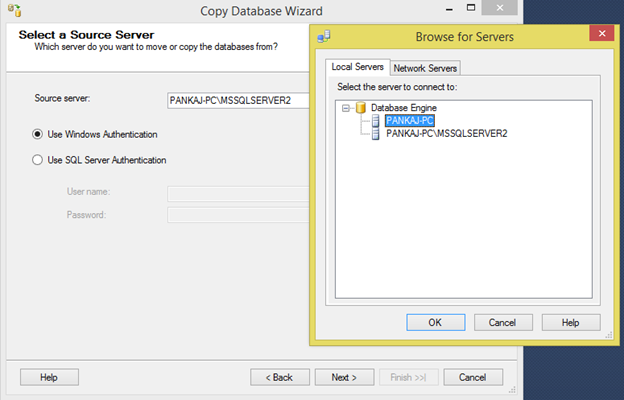Click the server icon beside PANKAJ-PC\MSSQLSERVER2
The width and height of the screenshot is (624, 400).
click(375, 134)
